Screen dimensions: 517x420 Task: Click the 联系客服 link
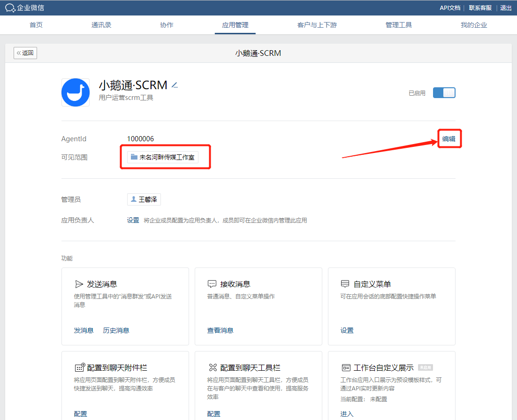(x=480, y=8)
